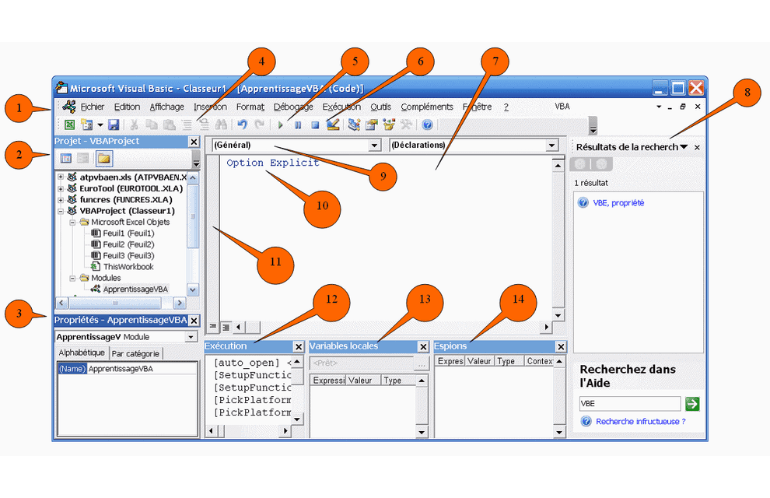Open the VBE, propriété search result
Screen dimensions: 770x498
[618, 203]
